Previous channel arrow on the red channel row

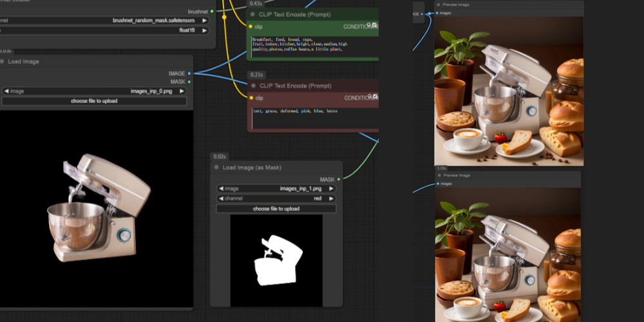pos(221,198)
